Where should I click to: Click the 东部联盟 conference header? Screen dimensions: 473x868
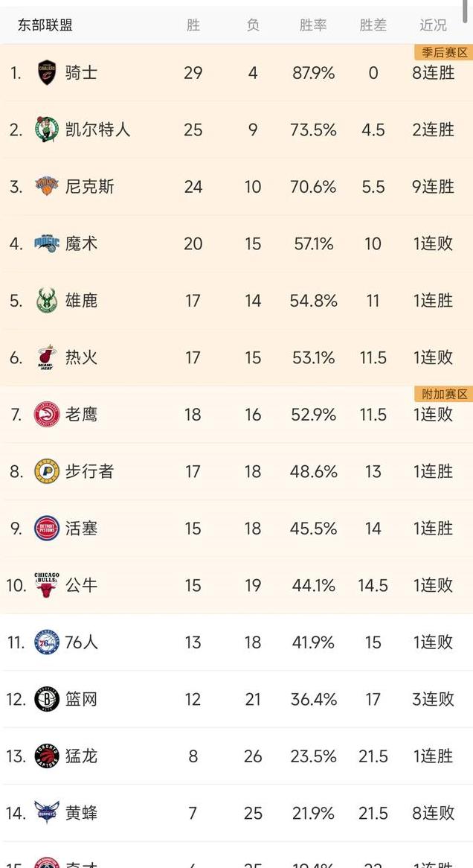(45, 25)
